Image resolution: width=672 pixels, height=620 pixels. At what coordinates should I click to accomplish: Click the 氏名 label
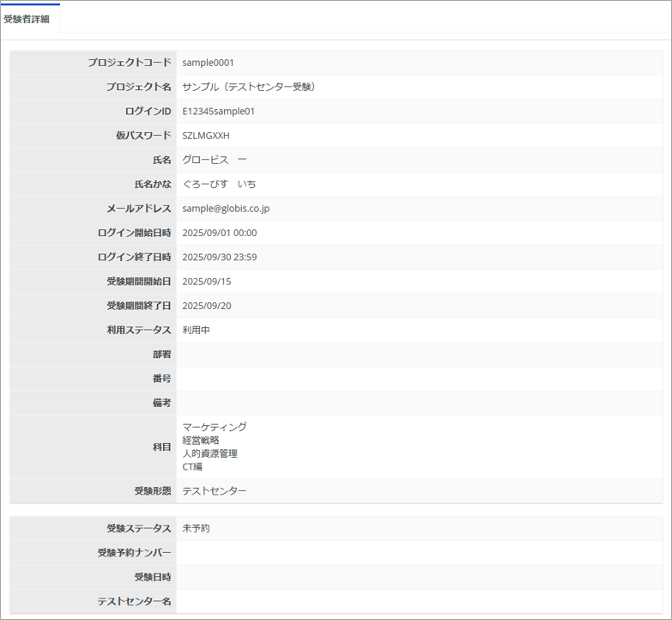162,160
